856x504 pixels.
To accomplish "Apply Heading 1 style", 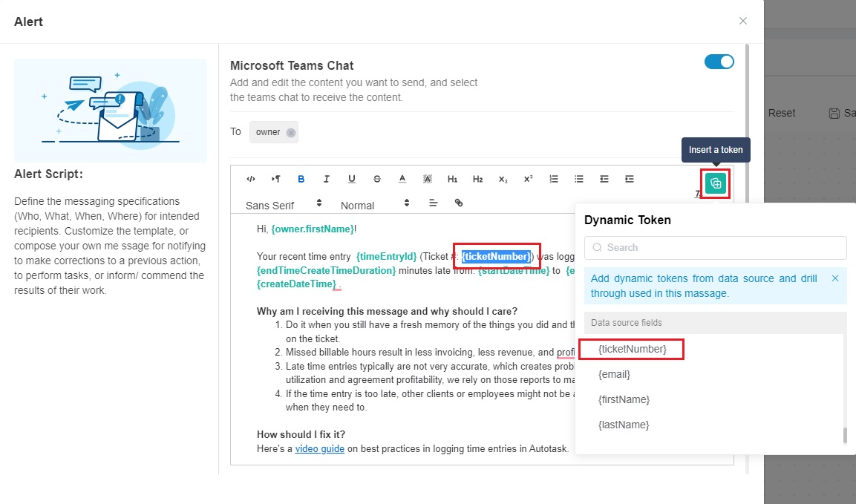I will (452, 179).
